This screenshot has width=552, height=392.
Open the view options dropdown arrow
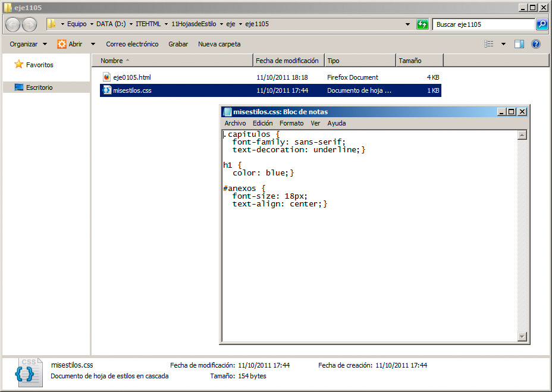[503, 44]
